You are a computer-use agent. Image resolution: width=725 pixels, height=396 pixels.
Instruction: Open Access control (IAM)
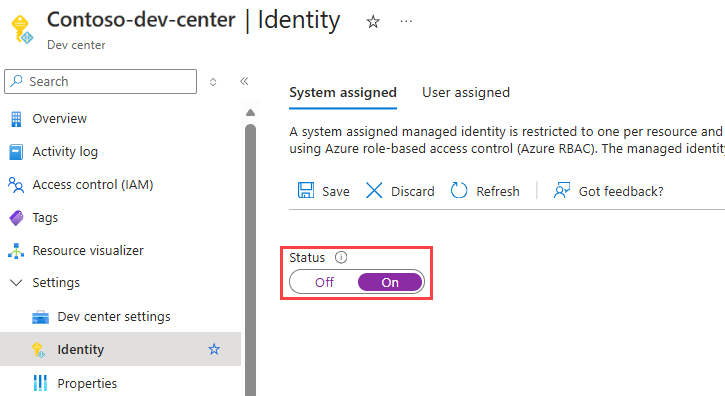[x=93, y=185]
